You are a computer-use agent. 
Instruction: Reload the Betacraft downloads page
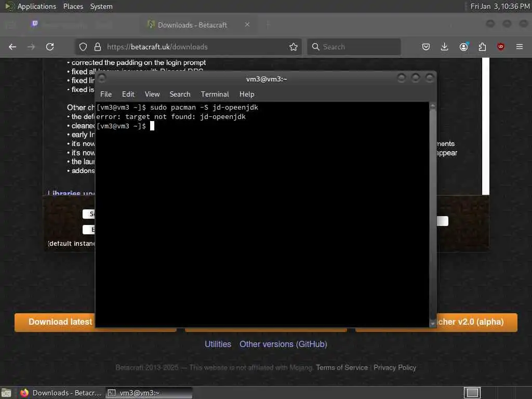click(50, 47)
